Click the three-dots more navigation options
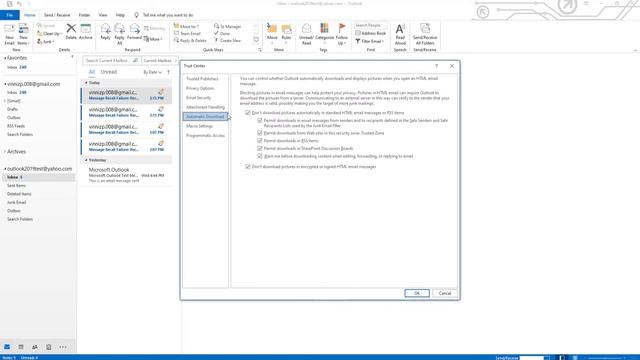The image size is (640, 360). coord(63,347)
